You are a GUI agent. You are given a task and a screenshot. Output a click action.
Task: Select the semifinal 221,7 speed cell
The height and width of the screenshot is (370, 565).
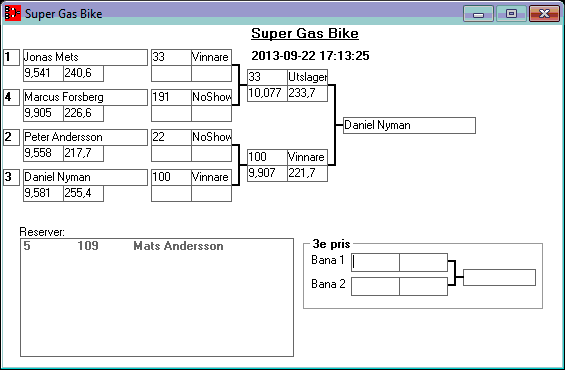click(x=307, y=173)
